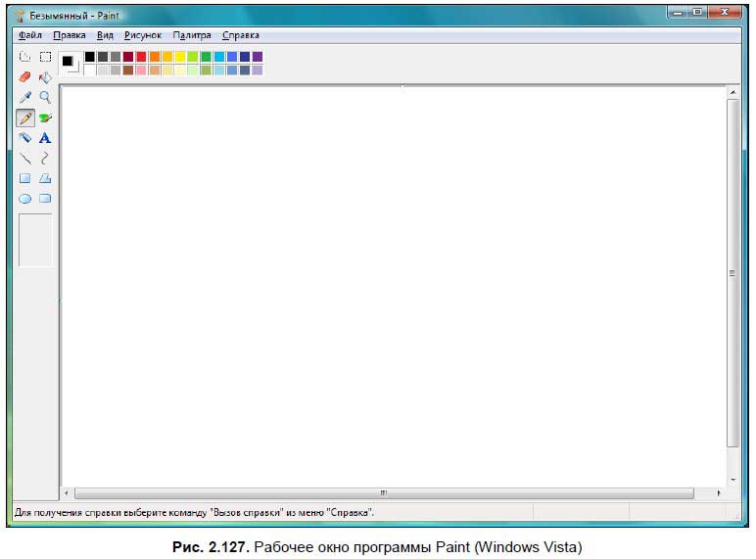The width and height of the screenshot is (756, 559).
Task: Select the white palette swatch
Action: click(x=90, y=70)
